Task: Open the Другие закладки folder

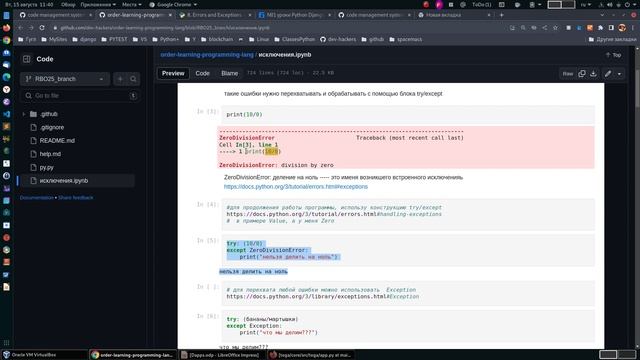Action: click(612, 40)
